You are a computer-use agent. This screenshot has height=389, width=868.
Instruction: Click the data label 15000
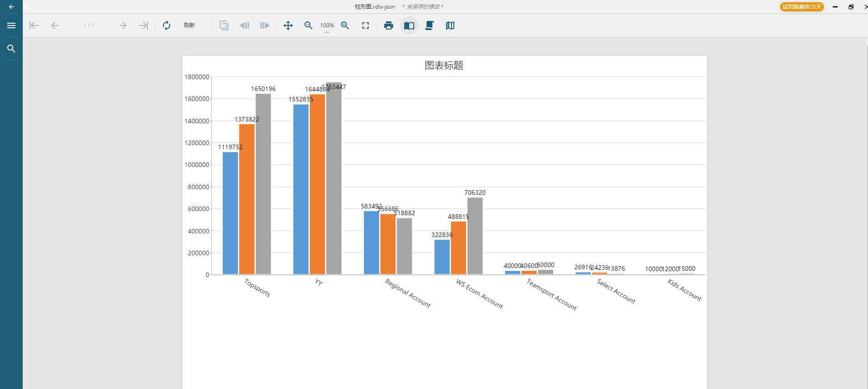coord(687,268)
